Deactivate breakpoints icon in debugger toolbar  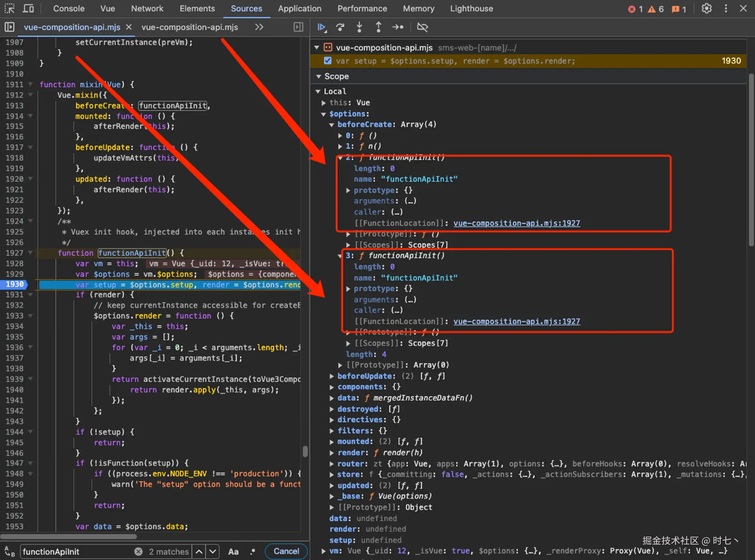pos(422,27)
